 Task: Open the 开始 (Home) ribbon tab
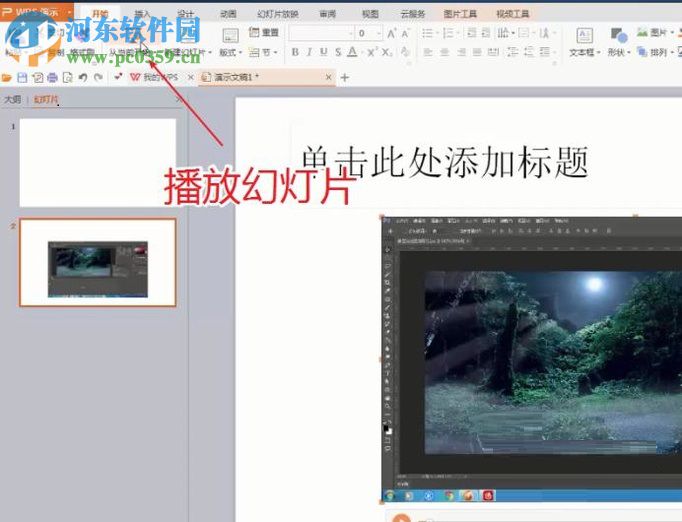(100, 13)
